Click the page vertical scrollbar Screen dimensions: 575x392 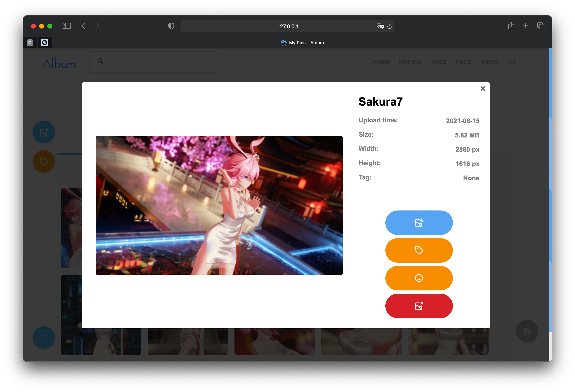tap(550, 190)
